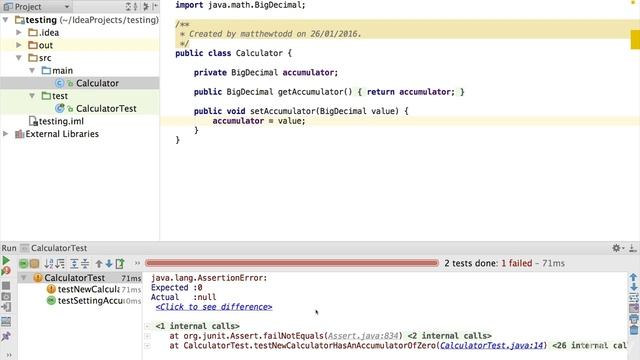640x360 pixels.
Task: Select the Calculator class in project tree
Action: click(x=80, y=83)
